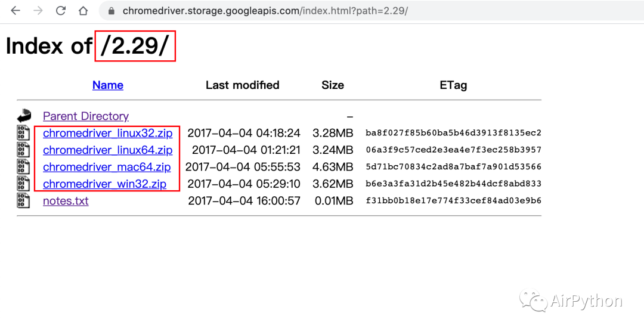This screenshot has height=331, width=644.
Task: Click the 'Index of /2.29/' page heading
Action: pos(88,45)
